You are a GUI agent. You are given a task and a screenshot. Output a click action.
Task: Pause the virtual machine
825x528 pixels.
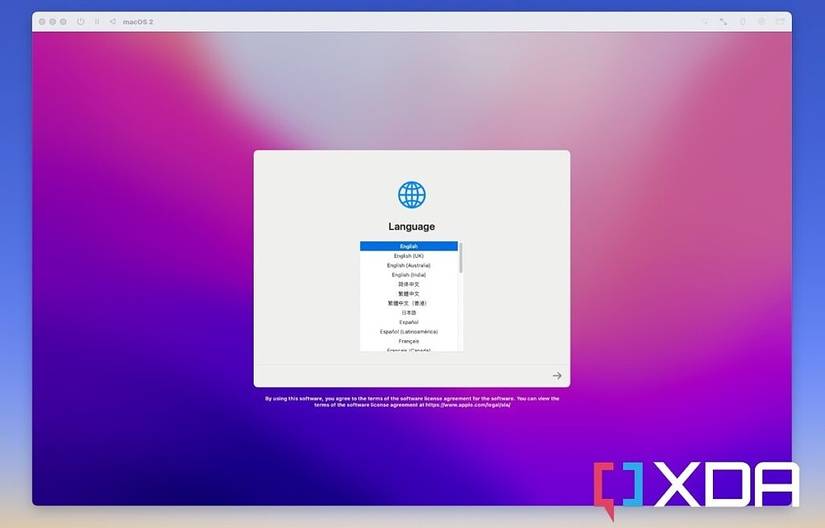[x=97, y=22]
